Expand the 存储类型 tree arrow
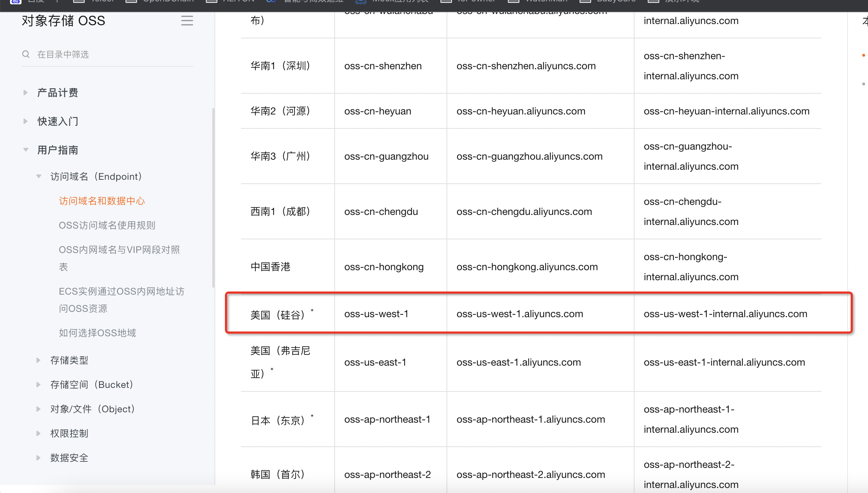868x493 pixels. 39,360
